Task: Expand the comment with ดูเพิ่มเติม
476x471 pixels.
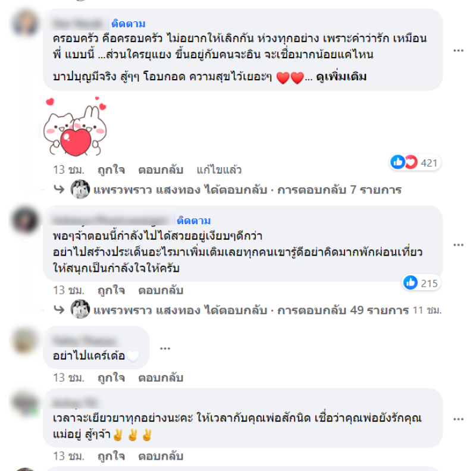Action: 341,77
